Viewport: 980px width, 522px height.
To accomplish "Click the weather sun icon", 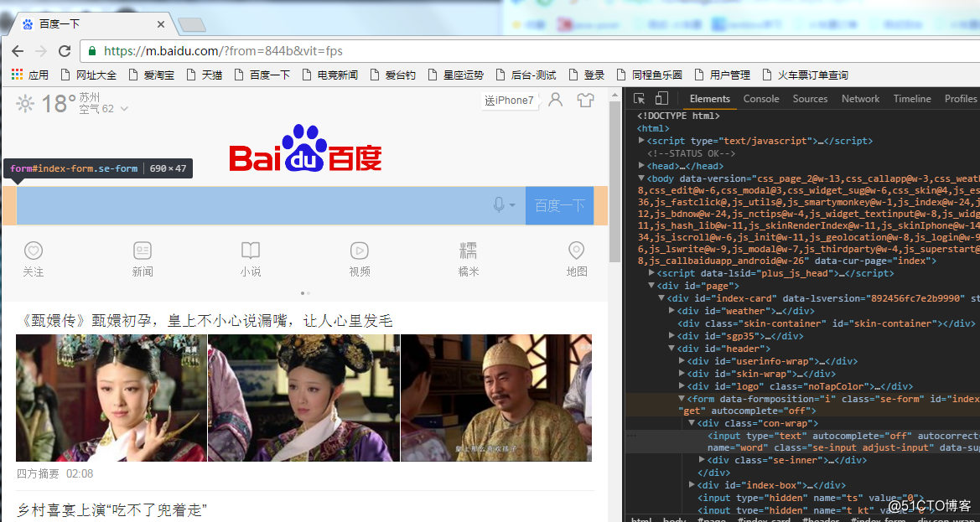I will click(x=25, y=103).
